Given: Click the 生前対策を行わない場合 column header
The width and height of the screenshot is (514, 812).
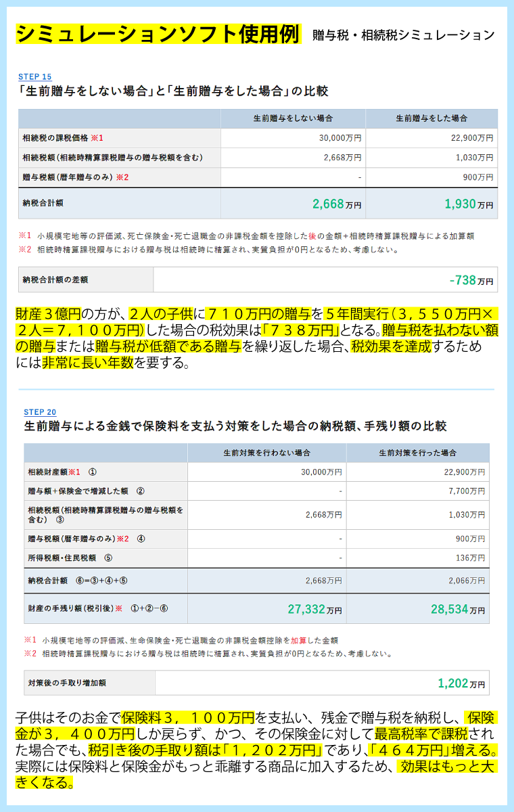Looking at the screenshot, I should [x=266, y=453].
